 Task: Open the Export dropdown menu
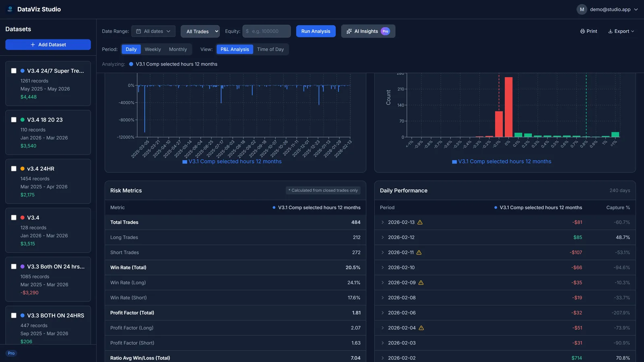point(621,31)
